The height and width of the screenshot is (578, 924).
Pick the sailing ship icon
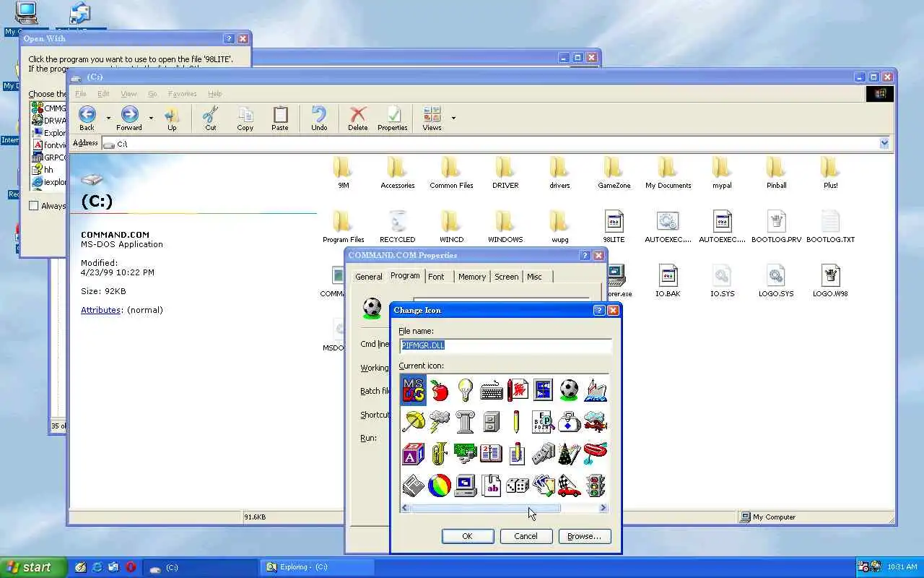595,390
